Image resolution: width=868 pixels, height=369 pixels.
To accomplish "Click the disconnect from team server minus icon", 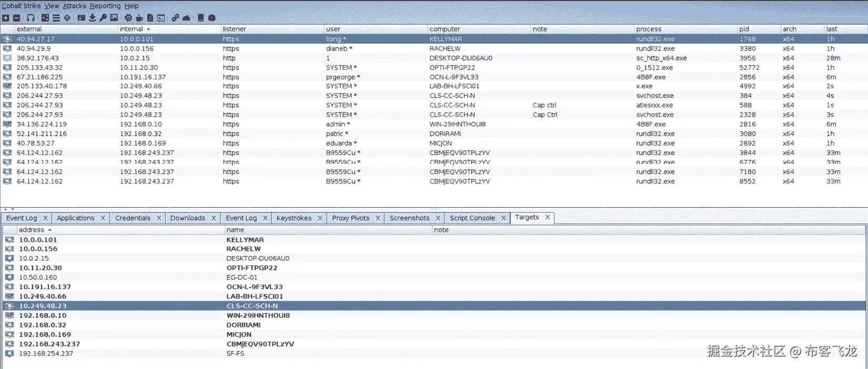I will (x=16, y=18).
